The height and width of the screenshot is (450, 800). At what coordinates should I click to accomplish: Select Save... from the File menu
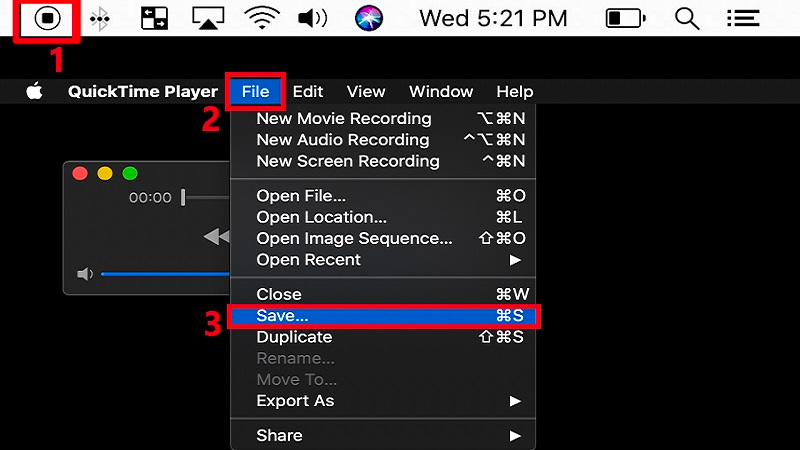click(x=384, y=316)
